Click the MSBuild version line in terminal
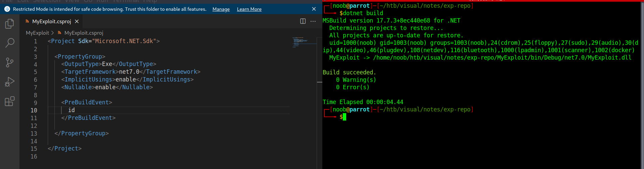This screenshot has width=644, height=169. click(392, 21)
